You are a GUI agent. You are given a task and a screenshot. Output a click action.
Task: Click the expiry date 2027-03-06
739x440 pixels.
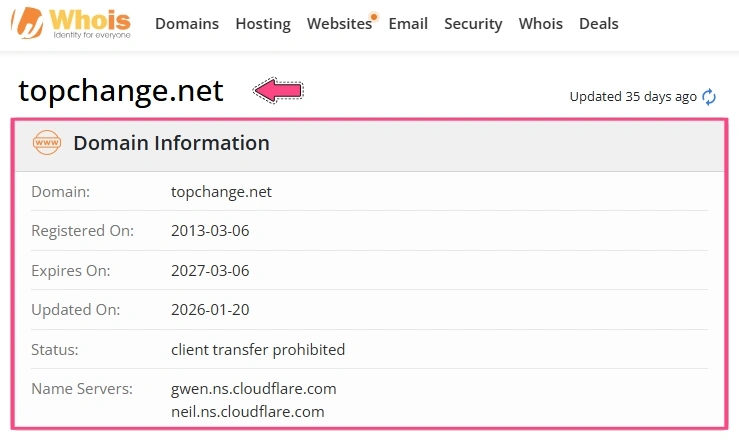click(x=210, y=270)
